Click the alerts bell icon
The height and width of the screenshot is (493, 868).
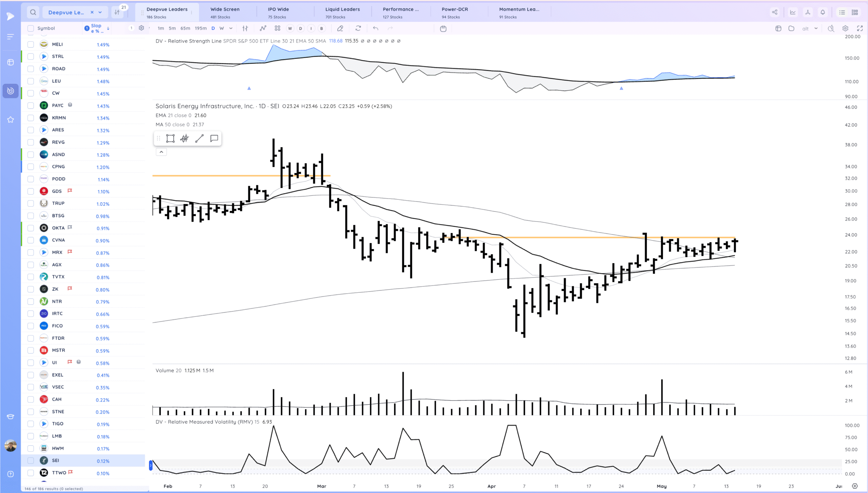pos(823,13)
